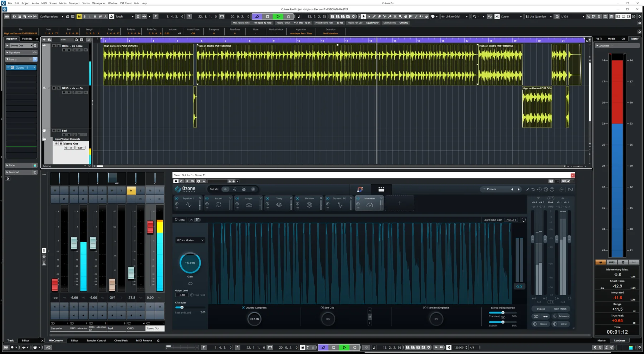Screen dimensions: 644x354
Task: Select the Range Selection tool
Action: pyautogui.click(x=369, y=16)
